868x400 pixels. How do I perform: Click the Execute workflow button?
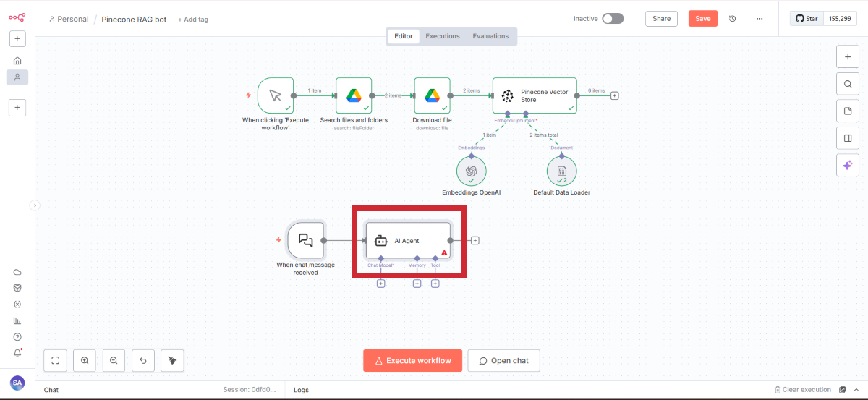point(412,361)
